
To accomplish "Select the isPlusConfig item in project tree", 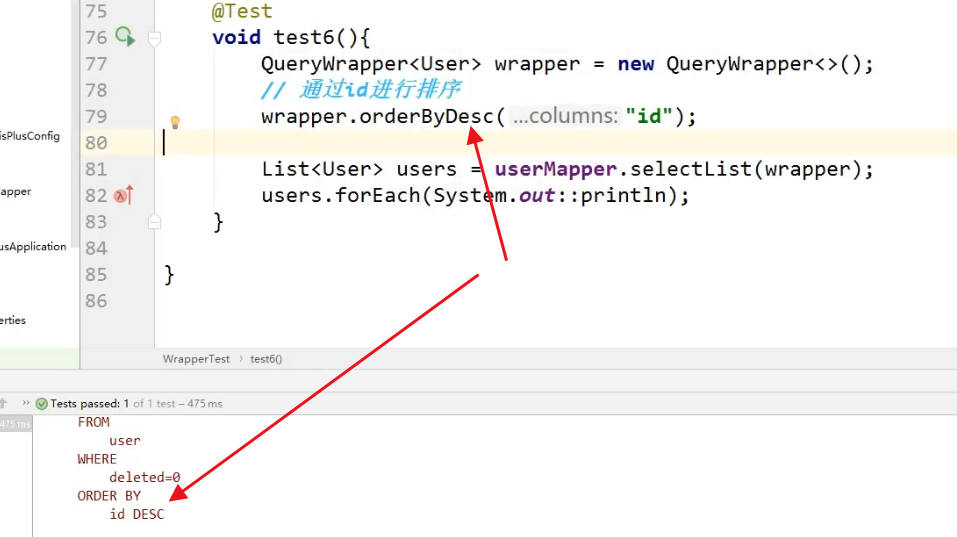I will pos(30,136).
